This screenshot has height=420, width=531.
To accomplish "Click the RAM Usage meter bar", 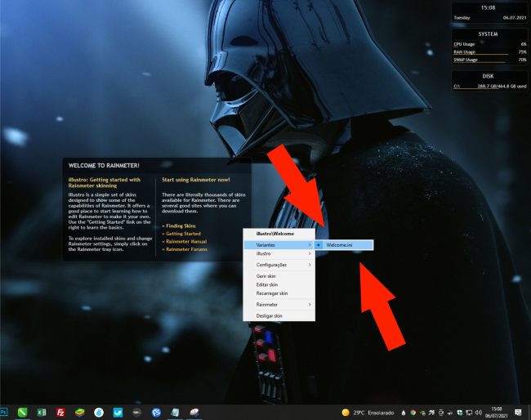I will point(490,52).
